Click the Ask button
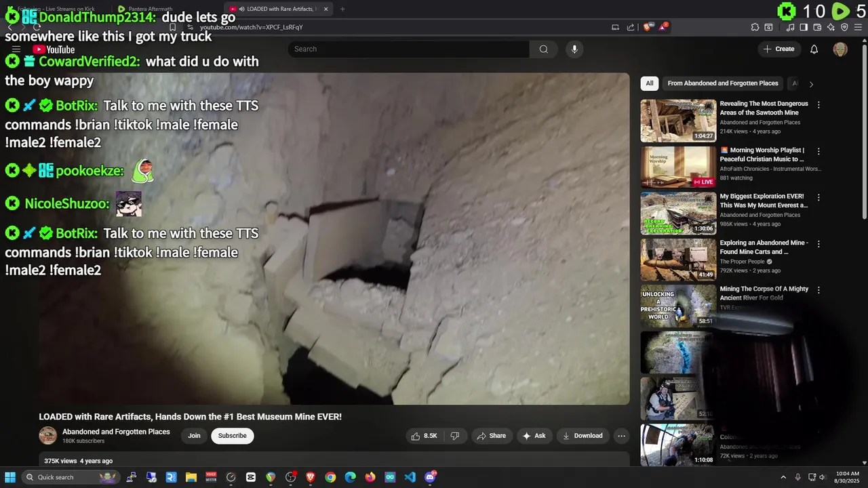The image size is (868, 488). point(534,436)
